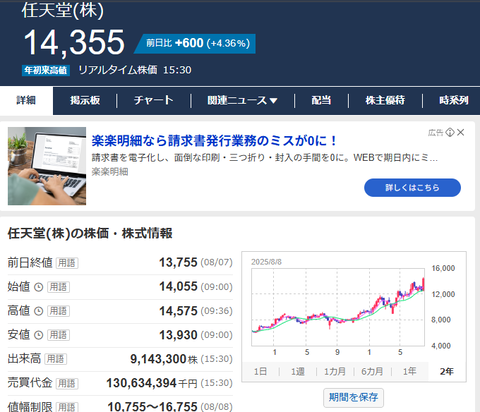Switch the chart period to 1年
480x412 pixels.
pyautogui.click(x=410, y=371)
